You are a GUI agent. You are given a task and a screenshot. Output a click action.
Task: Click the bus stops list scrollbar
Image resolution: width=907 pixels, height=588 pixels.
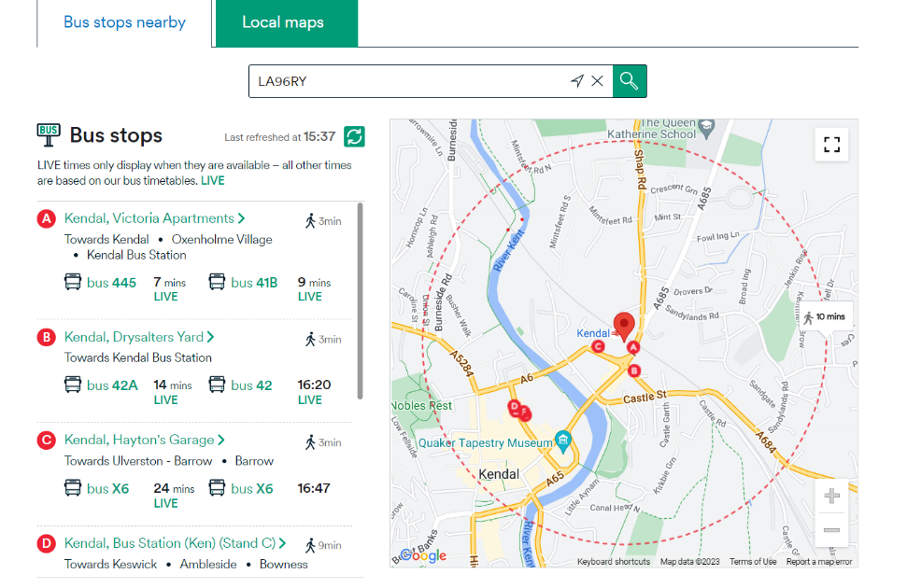click(x=361, y=299)
